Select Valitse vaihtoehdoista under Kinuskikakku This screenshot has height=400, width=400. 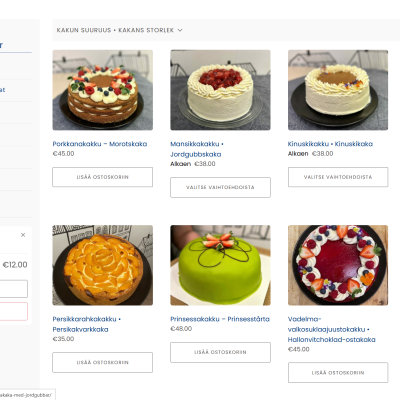click(x=338, y=177)
